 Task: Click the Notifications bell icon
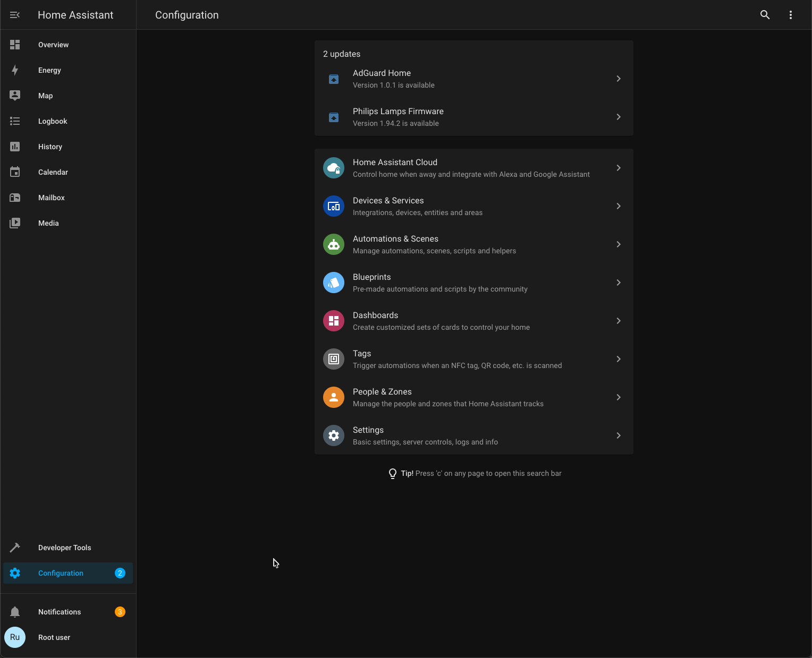pyautogui.click(x=15, y=612)
